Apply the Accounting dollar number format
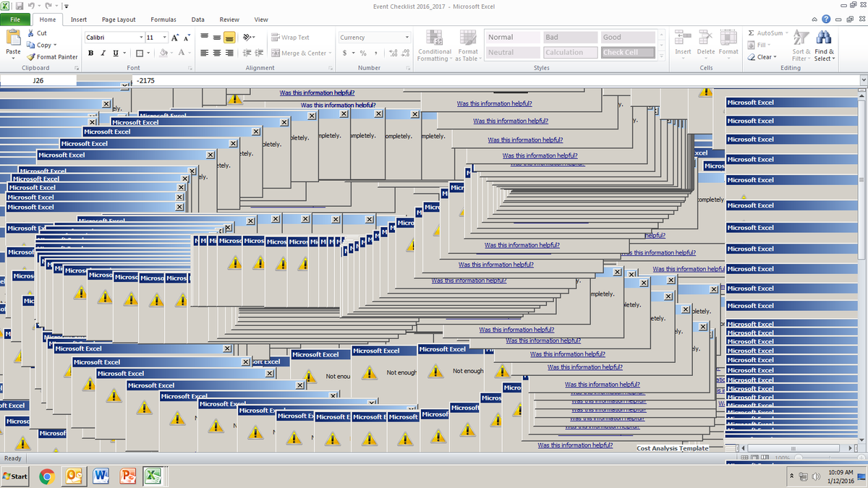Screen dimensions: 868x488 345,53
